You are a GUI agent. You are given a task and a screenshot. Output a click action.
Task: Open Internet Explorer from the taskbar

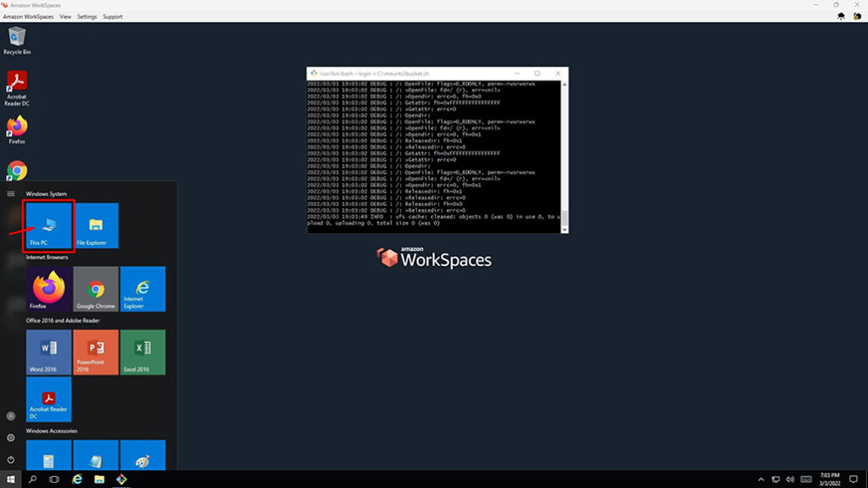click(x=77, y=480)
